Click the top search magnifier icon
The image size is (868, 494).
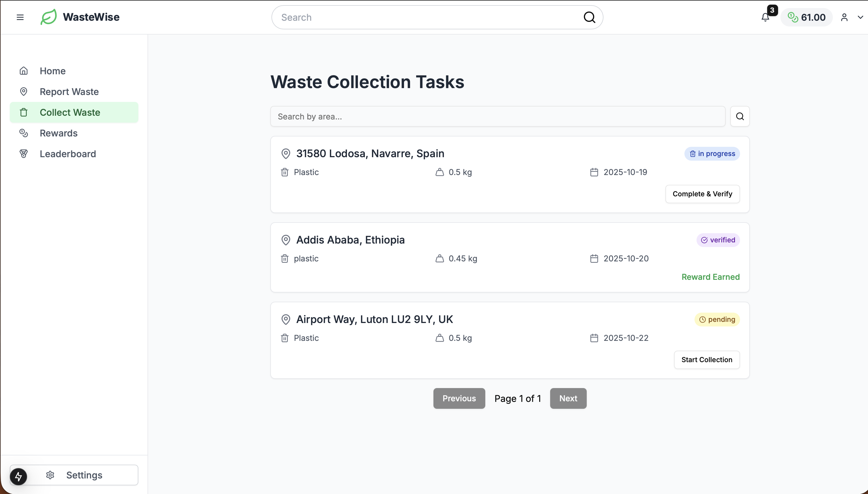[x=589, y=17]
